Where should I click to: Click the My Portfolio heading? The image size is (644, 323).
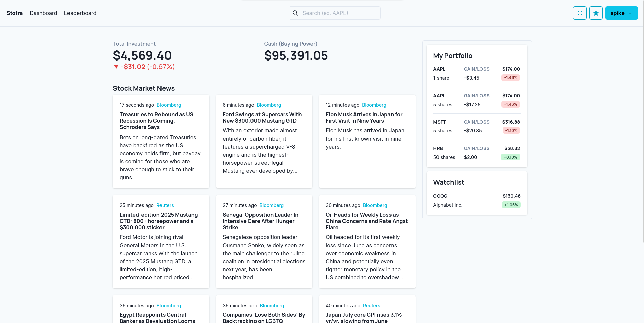tap(453, 56)
